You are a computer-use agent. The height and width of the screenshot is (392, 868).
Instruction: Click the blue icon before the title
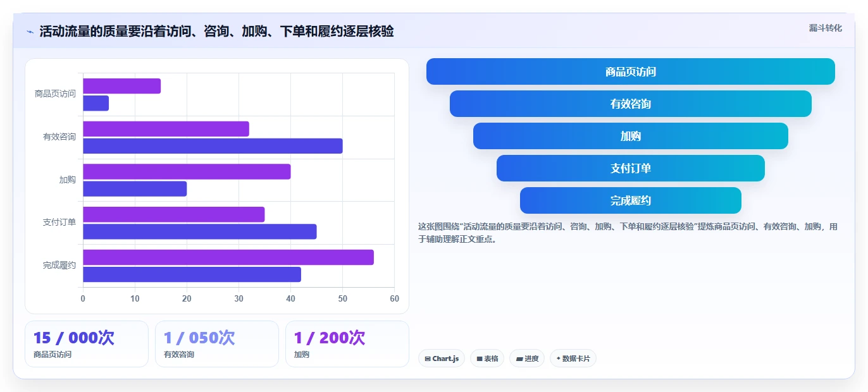pyautogui.click(x=30, y=32)
